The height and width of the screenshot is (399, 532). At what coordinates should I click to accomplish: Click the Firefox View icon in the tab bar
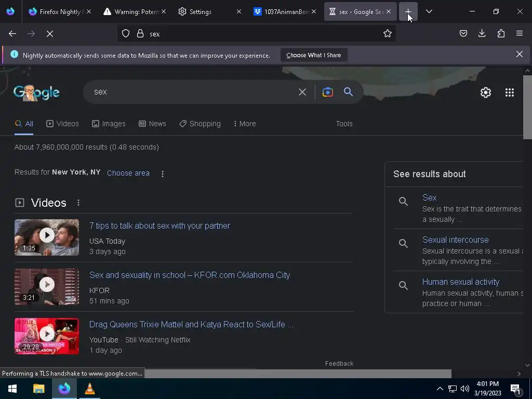pos(10,11)
